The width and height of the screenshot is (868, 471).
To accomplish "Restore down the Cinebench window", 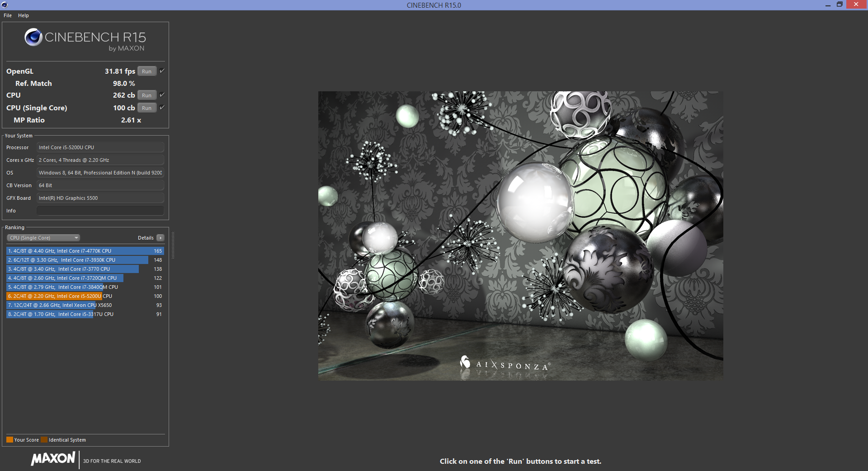I will (840, 5).
